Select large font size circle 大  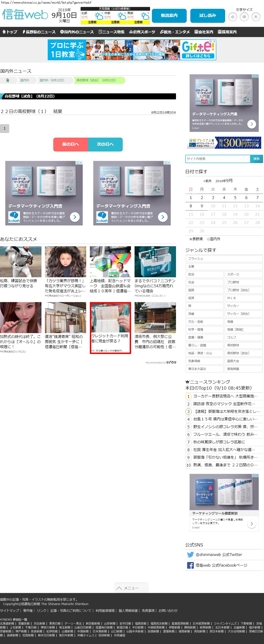[x=255, y=17]
